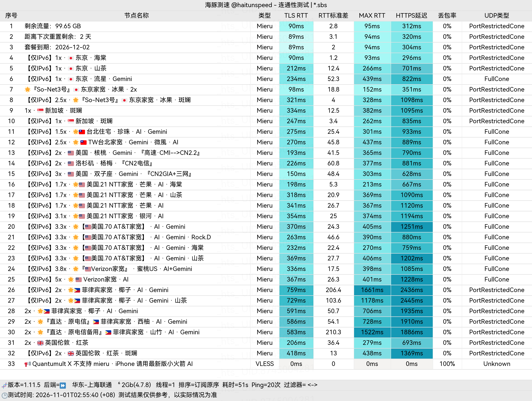Click the 丢包率 column header

pyautogui.click(x=447, y=16)
